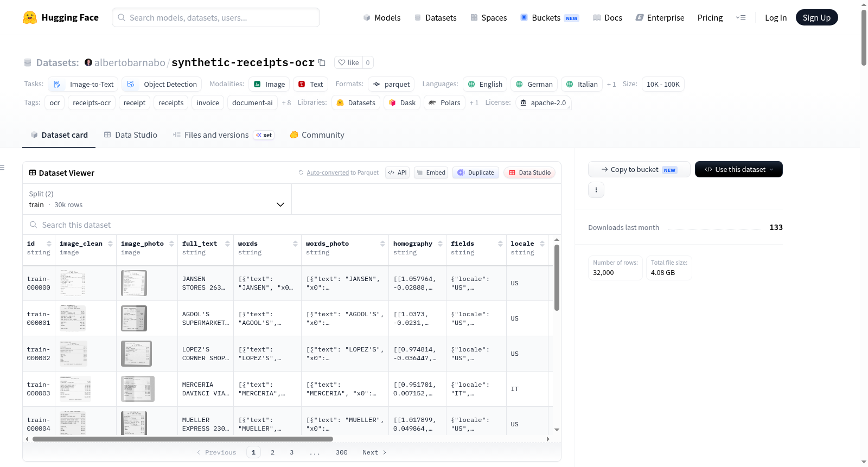Open Docs in the top navigation

pyautogui.click(x=608, y=17)
